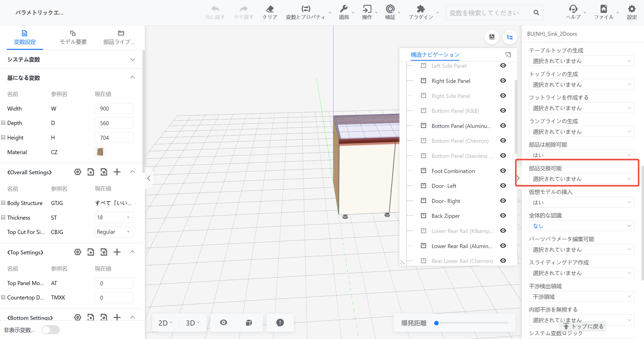Collapse the right properties panel arrow
This screenshot has height=339, width=644.
pyautogui.click(x=518, y=178)
